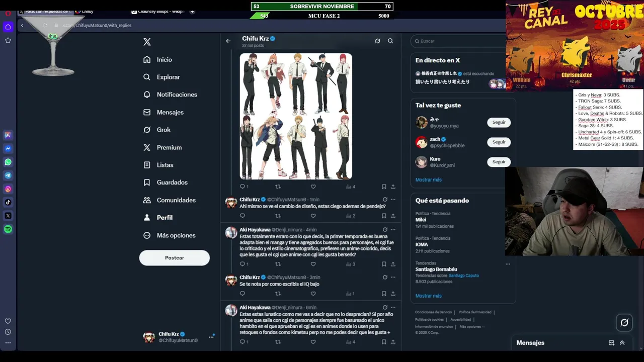Bookmark the 'Estas estas lunatico' post

(384, 342)
